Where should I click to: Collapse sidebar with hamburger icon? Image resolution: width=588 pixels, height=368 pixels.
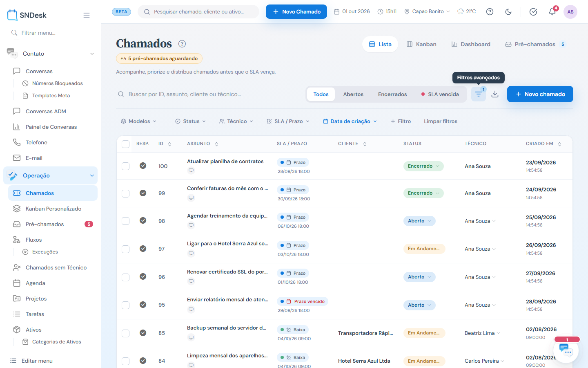[87, 15]
